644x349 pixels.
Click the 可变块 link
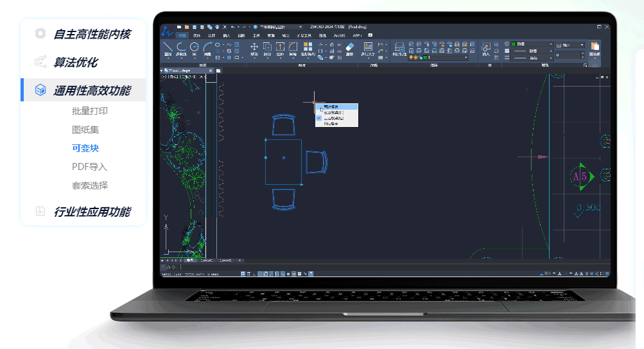85,148
